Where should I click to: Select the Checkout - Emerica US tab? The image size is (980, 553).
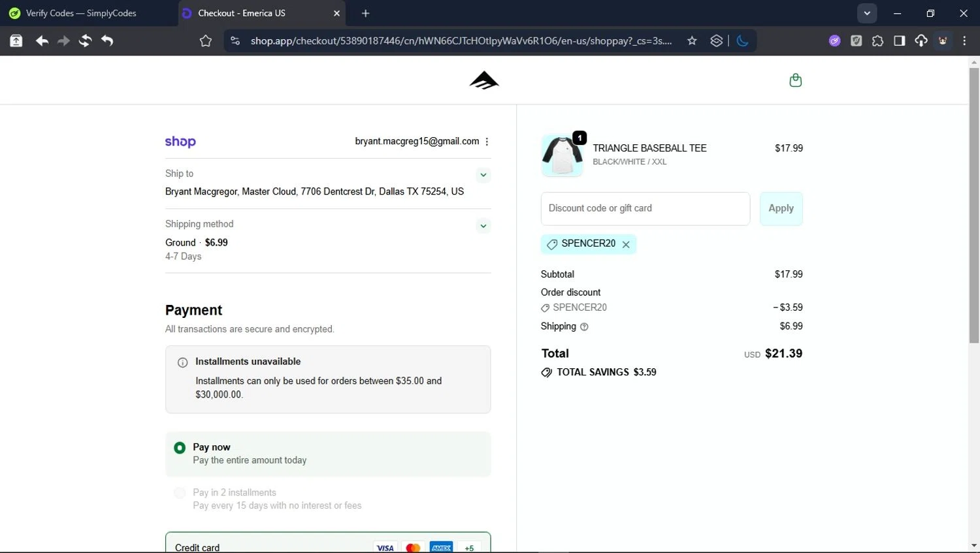(261, 13)
